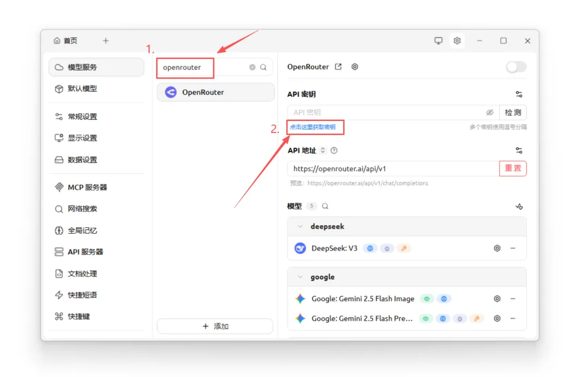The image size is (588, 377).
Task: Click DeepSeek: V3 web search globe badge
Action: [370, 248]
